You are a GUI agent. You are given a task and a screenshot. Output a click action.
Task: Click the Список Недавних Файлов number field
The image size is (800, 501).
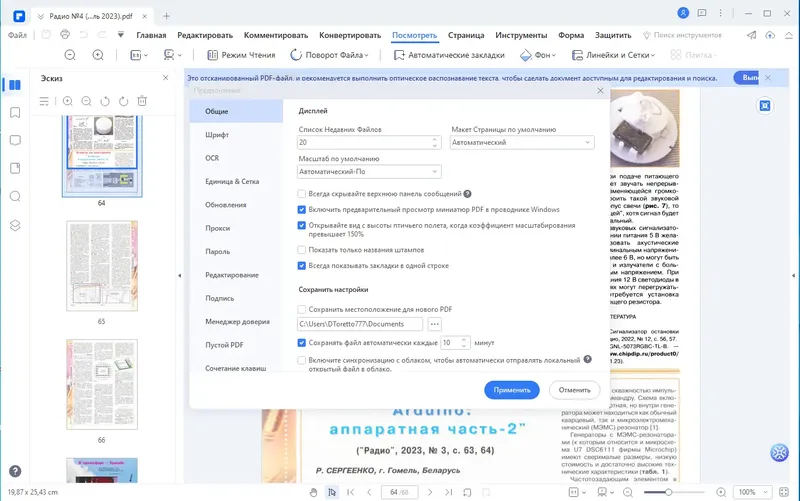pos(369,142)
